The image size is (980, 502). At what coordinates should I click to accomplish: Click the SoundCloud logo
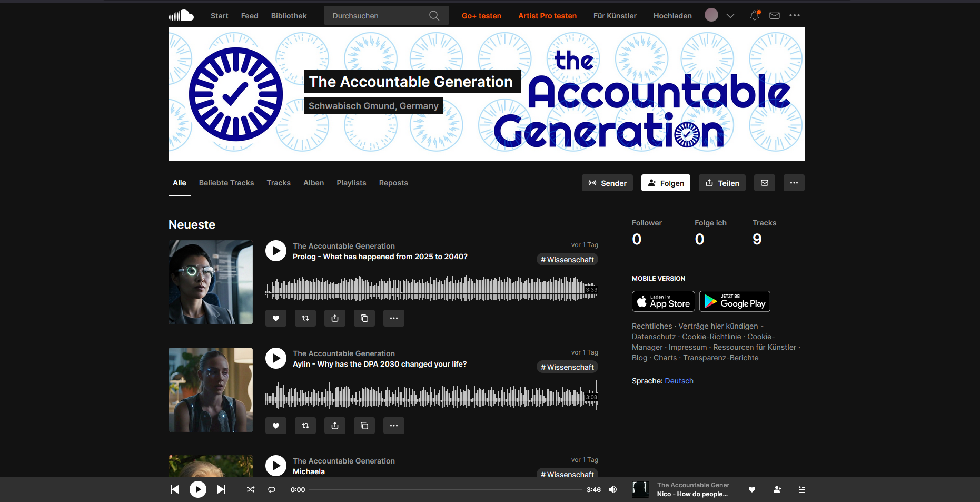181,16
